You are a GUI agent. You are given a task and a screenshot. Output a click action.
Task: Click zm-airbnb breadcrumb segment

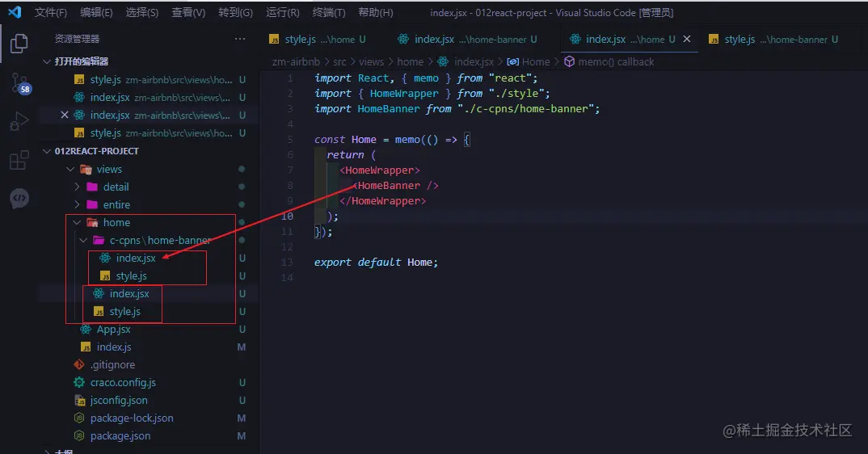point(296,61)
